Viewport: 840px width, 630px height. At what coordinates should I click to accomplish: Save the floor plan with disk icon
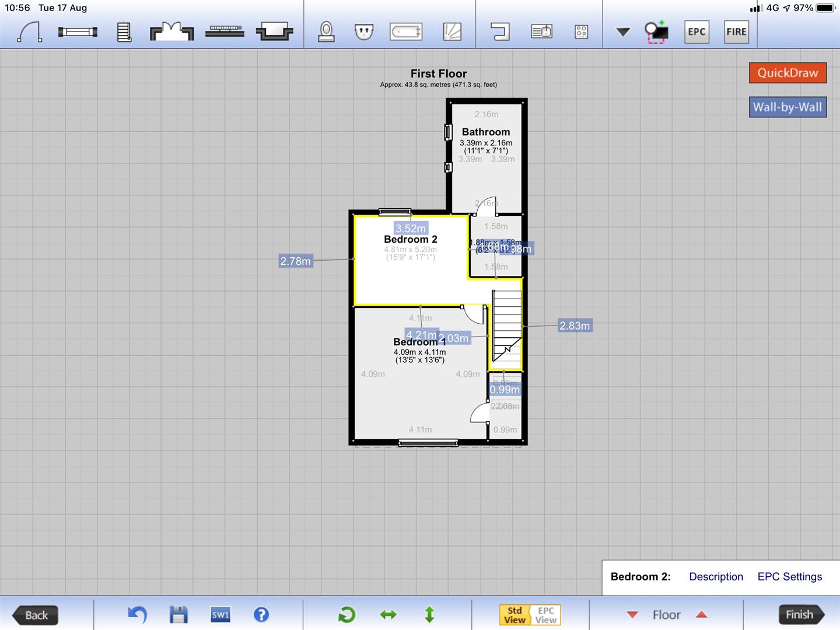(x=178, y=614)
